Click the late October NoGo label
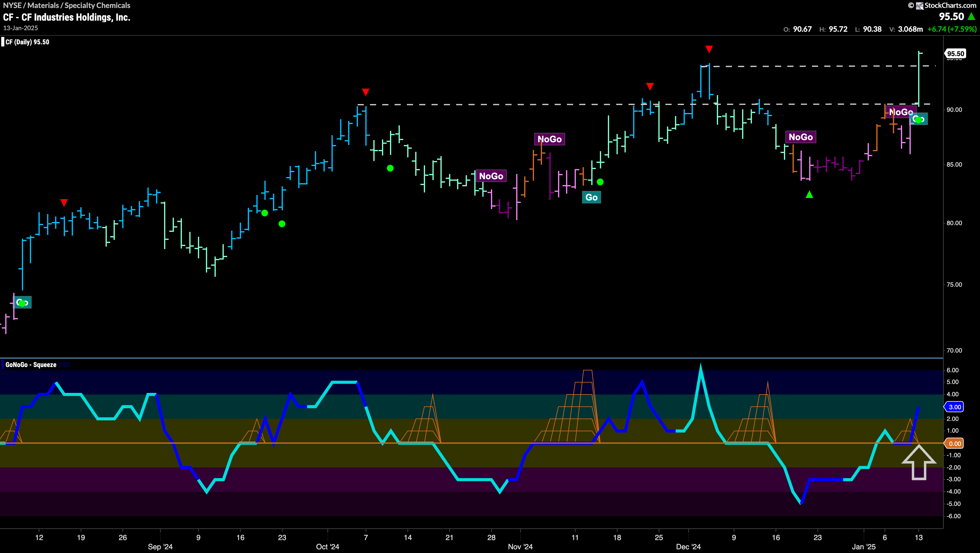This screenshot has width=980, height=553. [x=491, y=176]
